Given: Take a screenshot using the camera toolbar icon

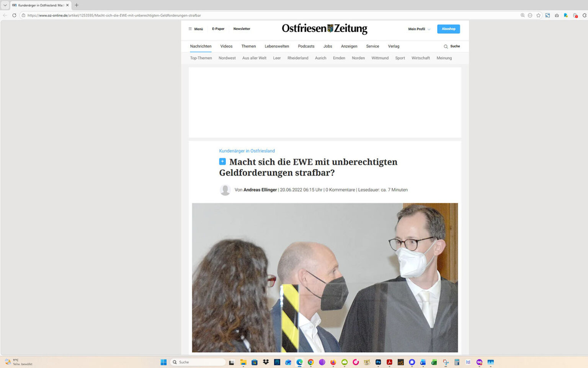Looking at the screenshot, I should click(557, 15).
